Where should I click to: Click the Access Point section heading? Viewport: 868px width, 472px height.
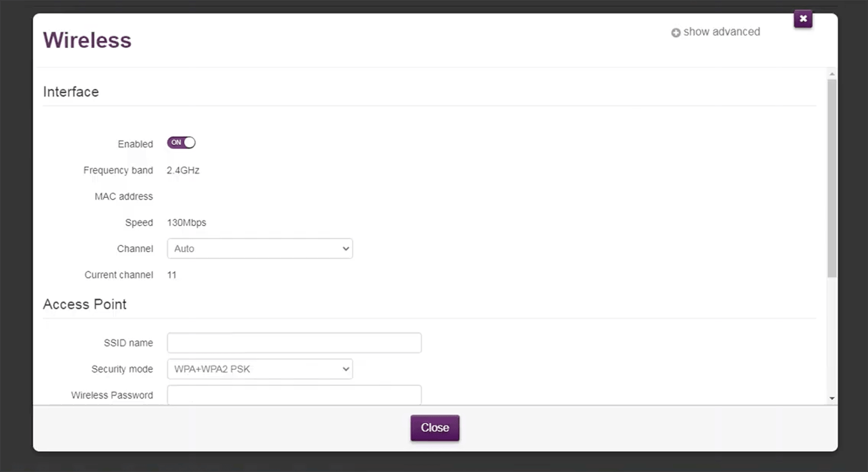point(84,304)
